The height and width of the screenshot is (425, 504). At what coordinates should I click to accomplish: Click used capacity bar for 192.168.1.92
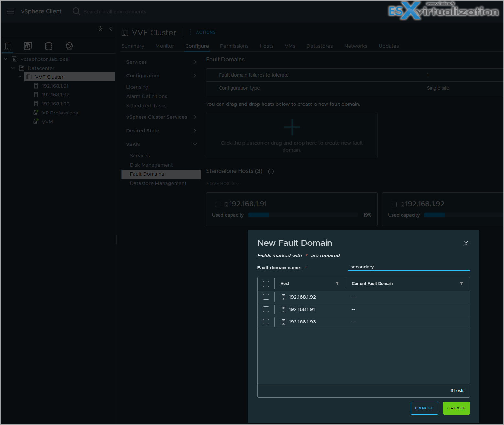point(464,215)
